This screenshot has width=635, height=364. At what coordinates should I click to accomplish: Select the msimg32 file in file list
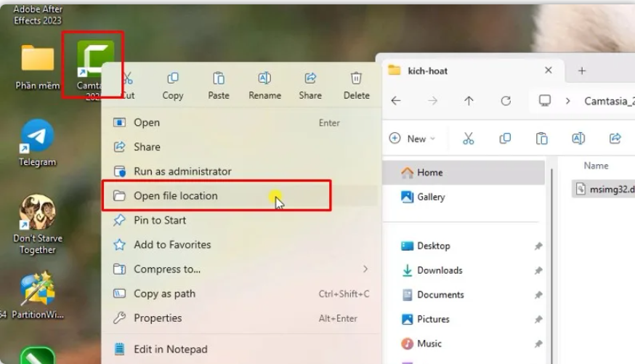tap(602, 189)
